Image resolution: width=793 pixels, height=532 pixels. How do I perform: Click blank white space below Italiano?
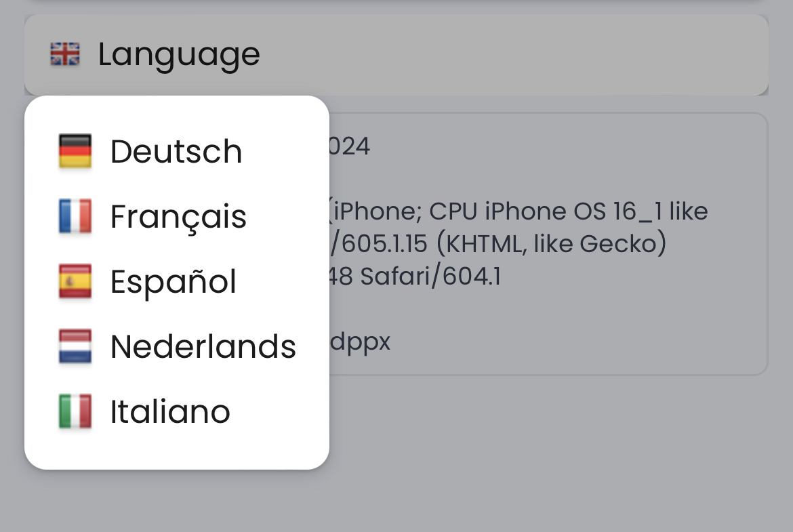point(176,447)
